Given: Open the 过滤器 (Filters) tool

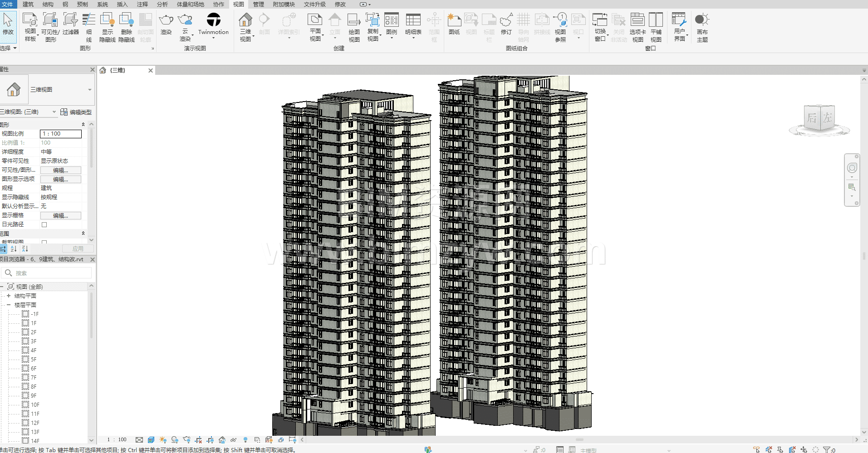Looking at the screenshot, I should click(x=70, y=20).
